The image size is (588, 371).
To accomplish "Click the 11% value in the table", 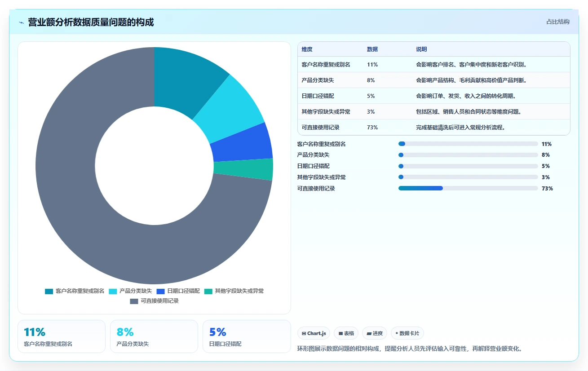I will 372,64.
